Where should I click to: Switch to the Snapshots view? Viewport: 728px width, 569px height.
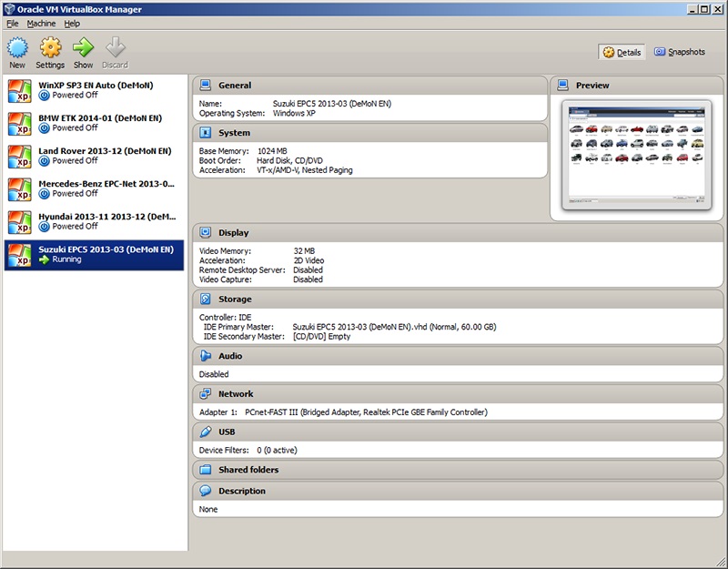tap(680, 52)
